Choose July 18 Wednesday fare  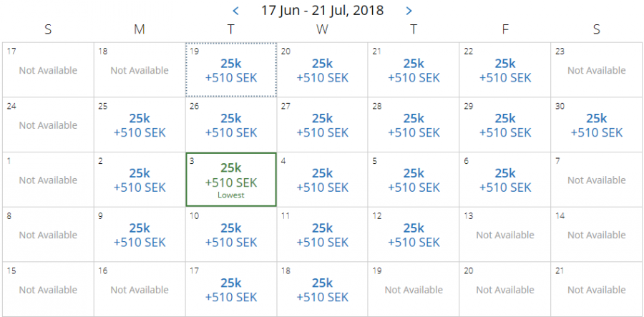click(x=323, y=290)
